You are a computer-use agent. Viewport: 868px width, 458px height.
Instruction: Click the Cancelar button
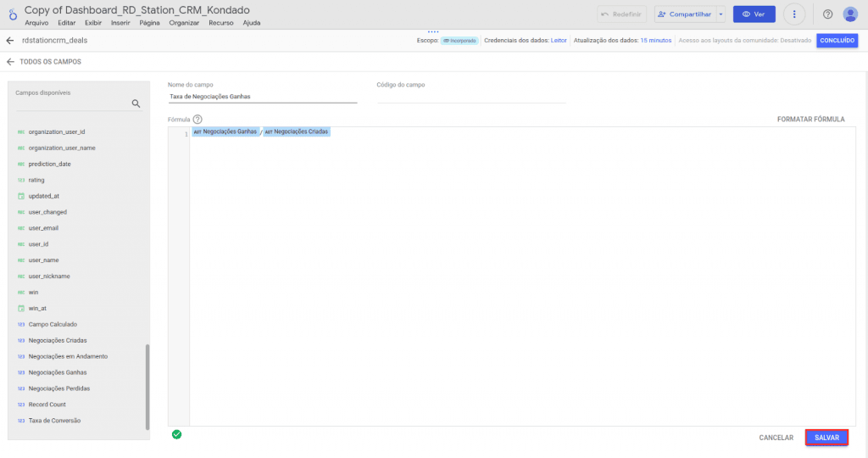click(x=776, y=438)
